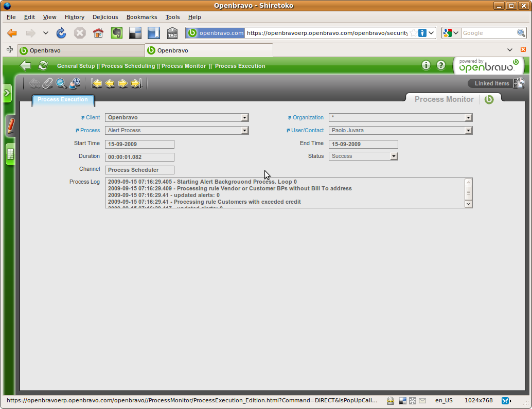532x409 pixels.
Task: Select the Process Execution tab
Action: point(63,100)
